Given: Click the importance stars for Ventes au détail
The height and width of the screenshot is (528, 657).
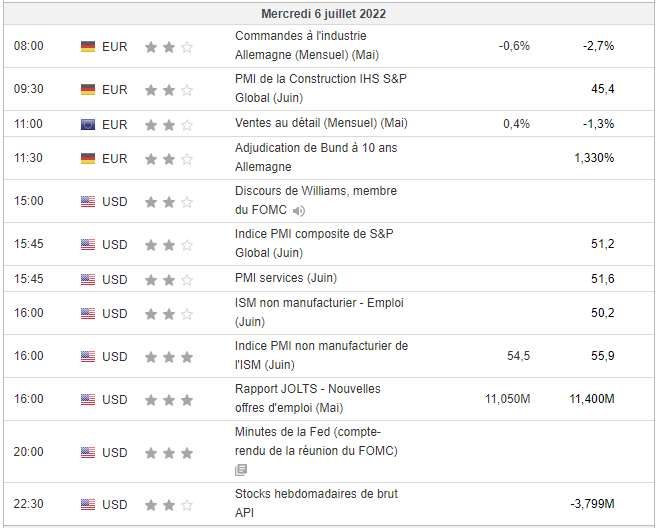Looking at the screenshot, I should [168, 125].
